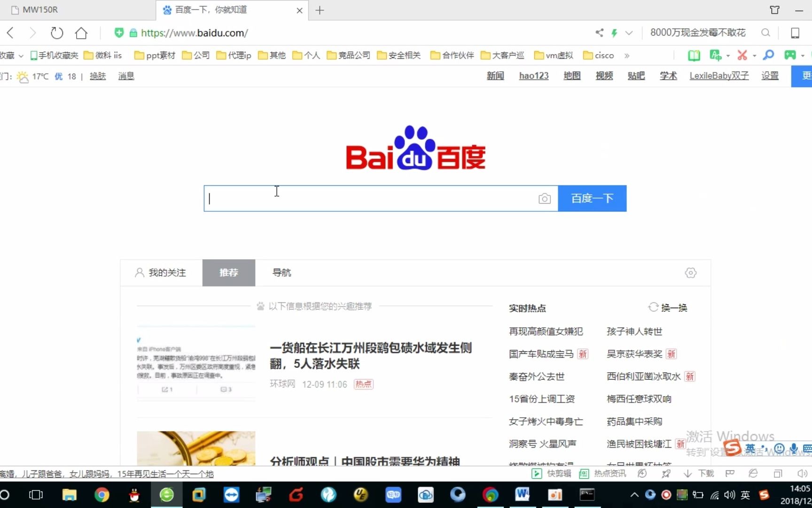Click the blue magnifier find icon
The image size is (812, 508).
click(x=768, y=56)
